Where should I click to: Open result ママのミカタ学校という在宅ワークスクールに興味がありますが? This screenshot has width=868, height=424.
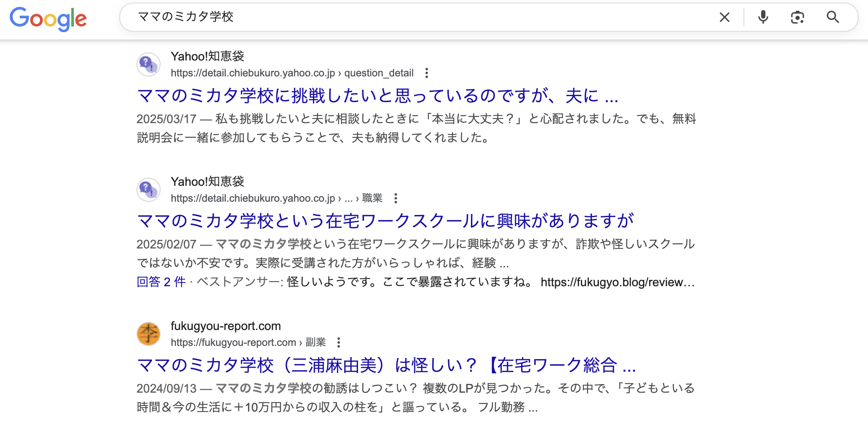click(385, 221)
